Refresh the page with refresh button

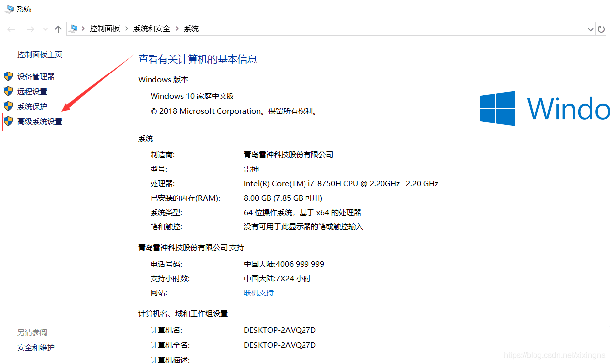tap(602, 29)
